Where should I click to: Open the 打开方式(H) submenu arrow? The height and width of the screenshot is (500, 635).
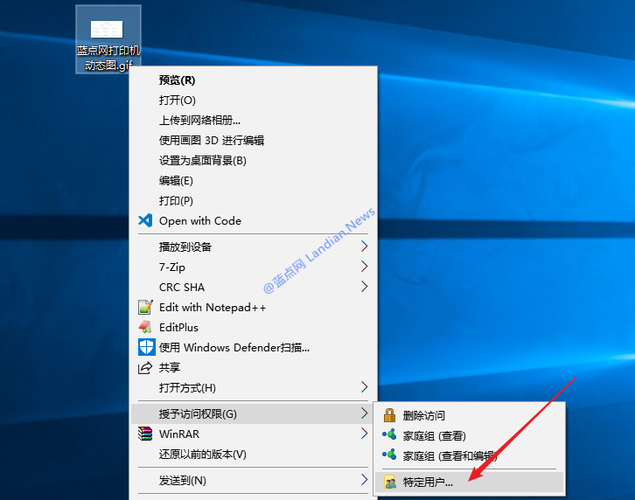[364, 387]
